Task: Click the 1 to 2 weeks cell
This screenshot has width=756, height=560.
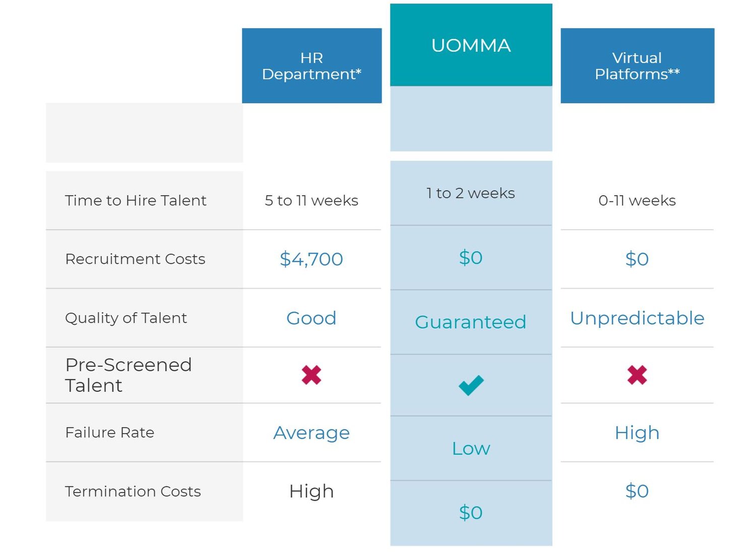Action: pos(471,193)
